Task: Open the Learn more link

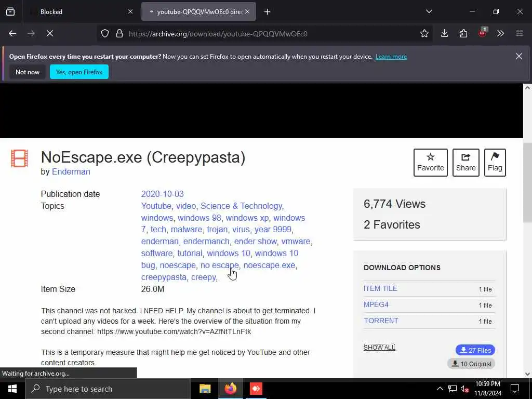Action: pos(391,57)
